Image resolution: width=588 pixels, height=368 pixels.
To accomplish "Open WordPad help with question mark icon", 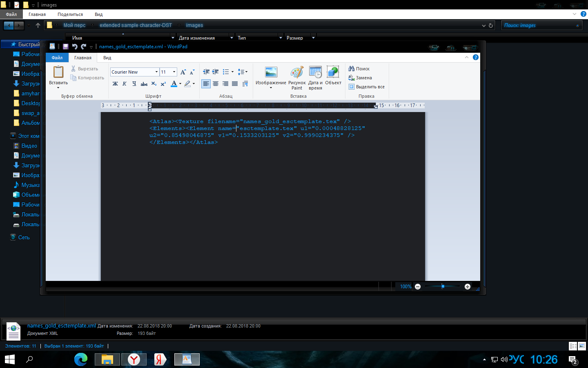I will tap(475, 57).
